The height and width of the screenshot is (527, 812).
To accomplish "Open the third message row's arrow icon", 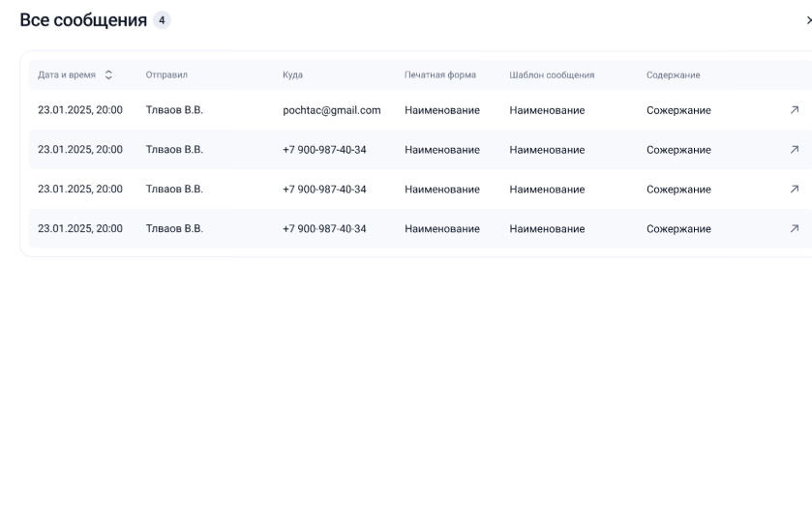I will 795,189.
